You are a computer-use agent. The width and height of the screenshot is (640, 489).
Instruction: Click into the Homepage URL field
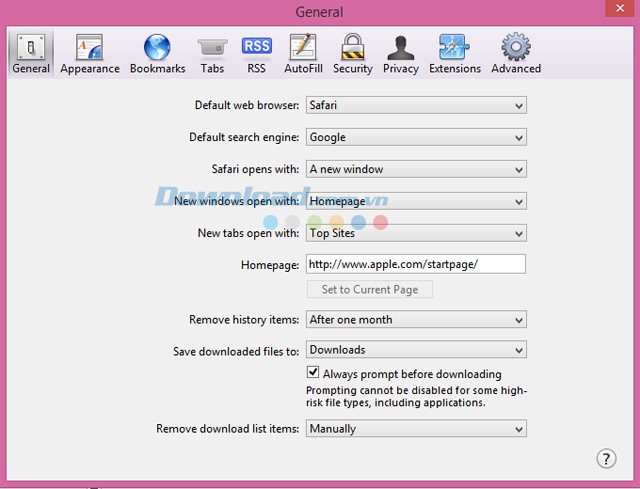[x=415, y=264]
